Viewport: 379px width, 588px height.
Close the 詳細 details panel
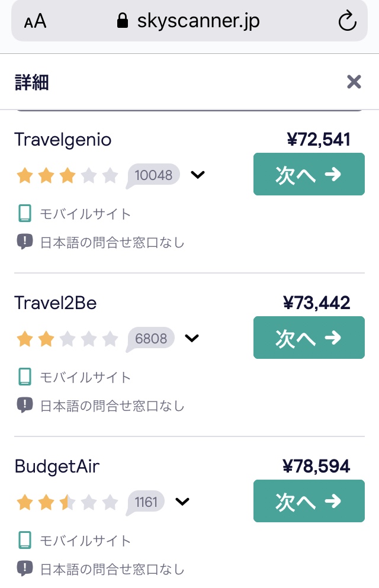(x=354, y=82)
